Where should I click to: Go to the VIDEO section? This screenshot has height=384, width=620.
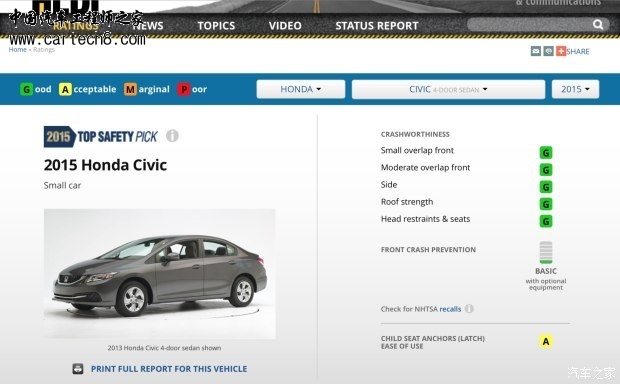coord(285,26)
